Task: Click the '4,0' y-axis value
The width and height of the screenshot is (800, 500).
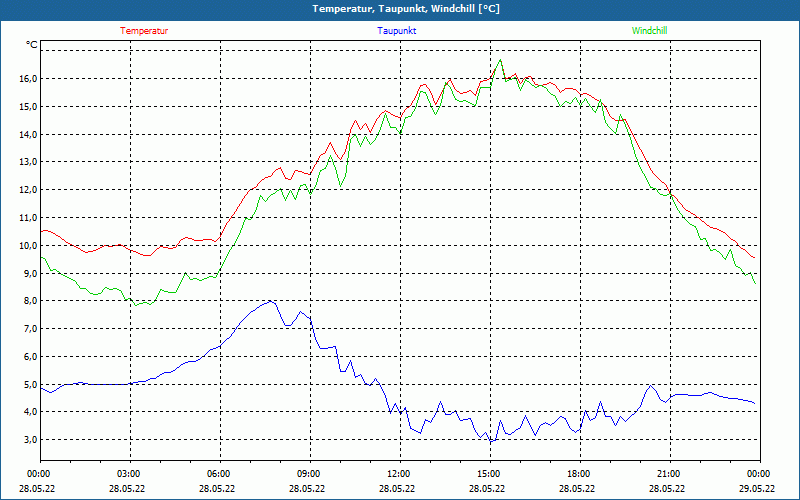Action: [x=30, y=412]
